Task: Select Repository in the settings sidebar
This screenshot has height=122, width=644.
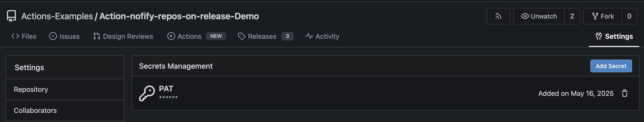Action: point(31,90)
